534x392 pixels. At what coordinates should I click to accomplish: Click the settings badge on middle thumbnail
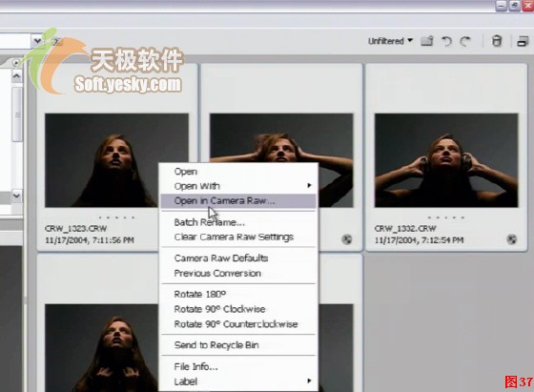[x=347, y=239]
